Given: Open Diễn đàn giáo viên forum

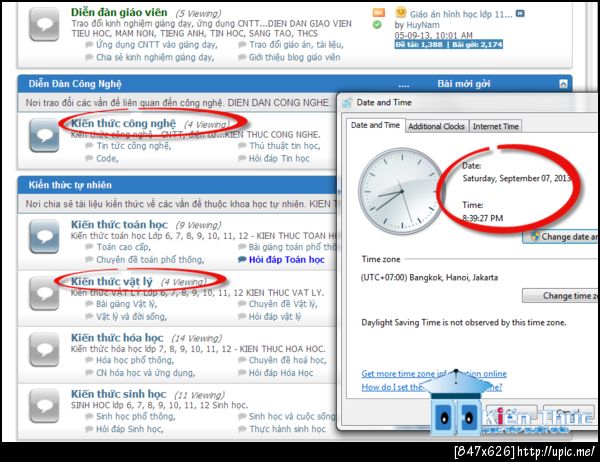Looking at the screenshot, I should [119, 12].
